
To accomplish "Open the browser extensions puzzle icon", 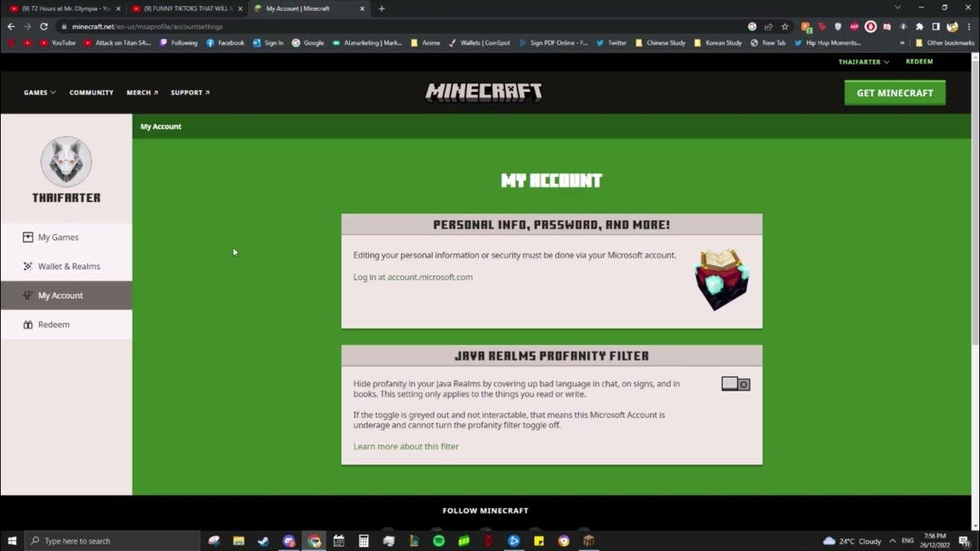I will pyautogui.click(x=920, y=26).
